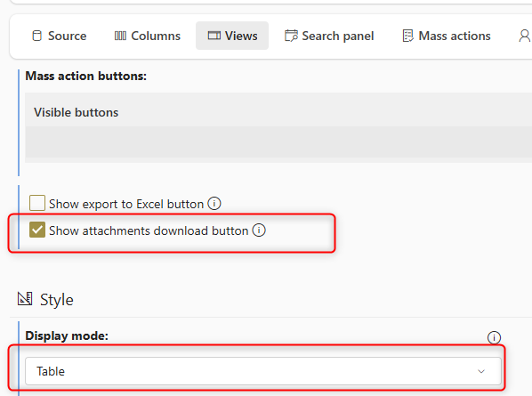532x396 pixels.
Task: Click the Style section heading text
Action: (57, 300)
